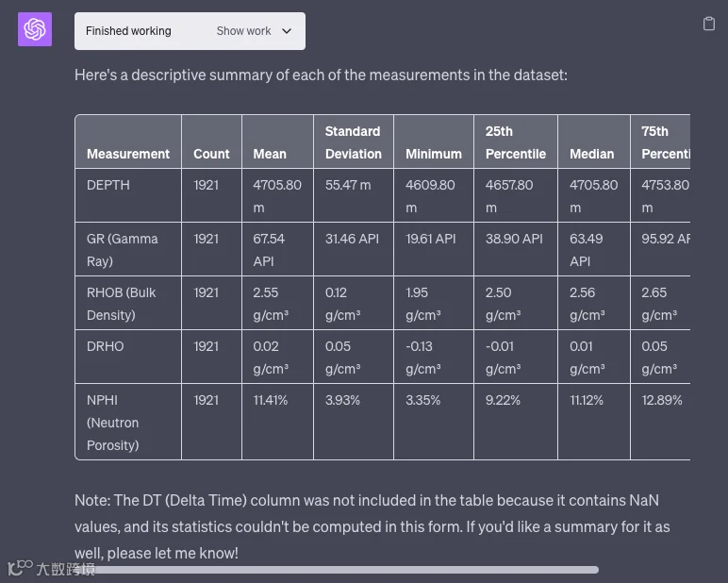Select the DRHO row label
Screen dimensions: 728x583
tap(106, 346)
